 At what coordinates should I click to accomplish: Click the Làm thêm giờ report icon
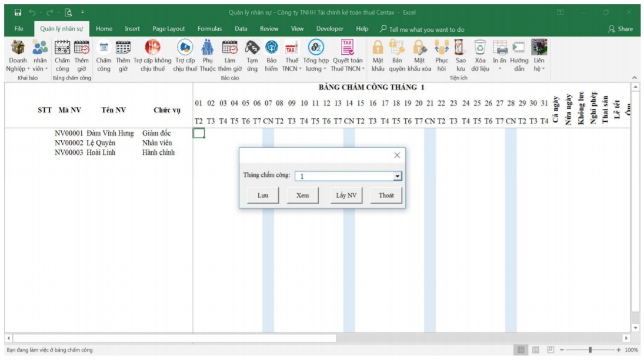coord(229,48)
